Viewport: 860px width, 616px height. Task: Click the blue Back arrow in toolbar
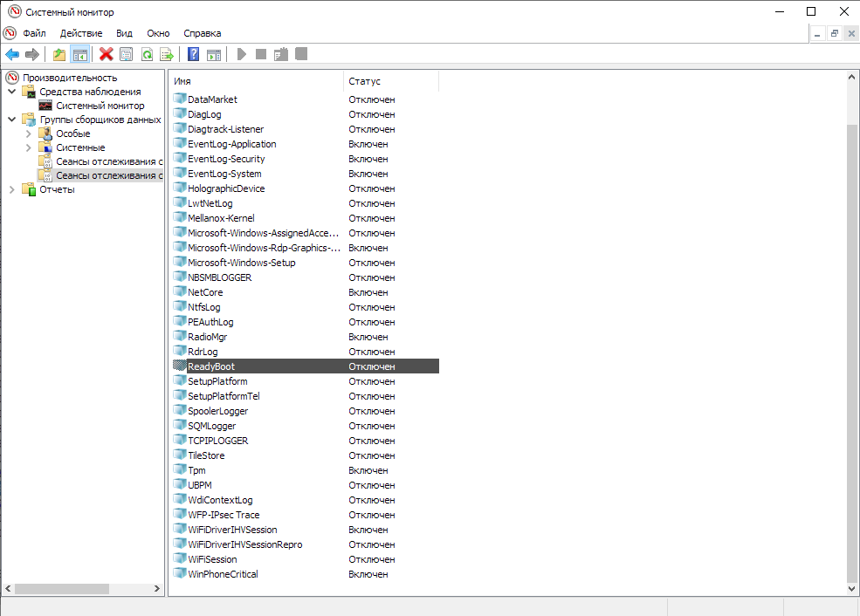coord(12,54)
